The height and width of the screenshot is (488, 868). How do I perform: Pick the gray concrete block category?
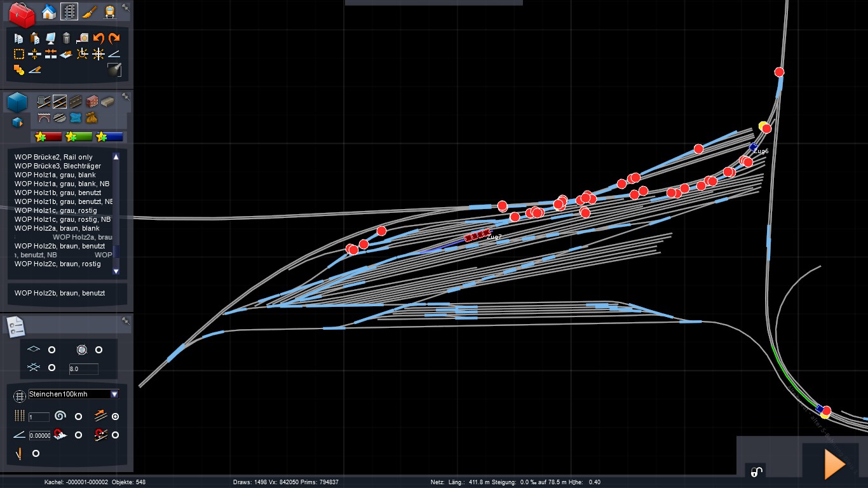[107, 102]
